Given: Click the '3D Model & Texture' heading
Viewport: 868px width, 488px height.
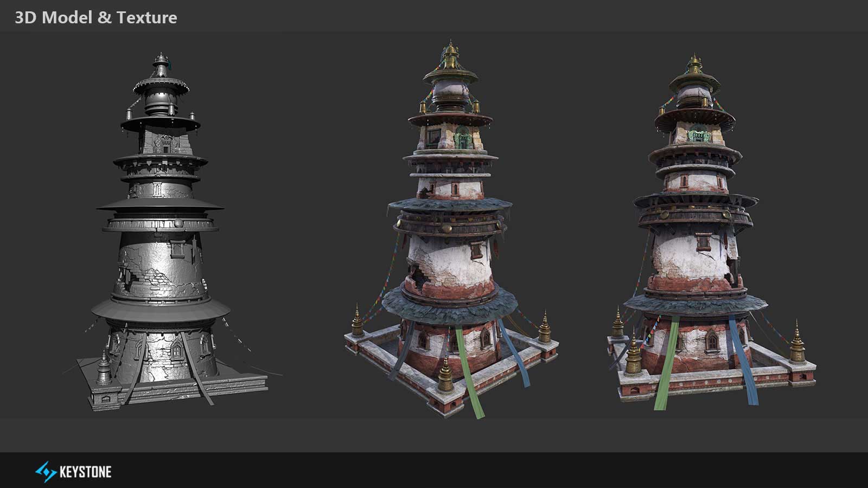Looking at the screenshot, I should [96, 17].
